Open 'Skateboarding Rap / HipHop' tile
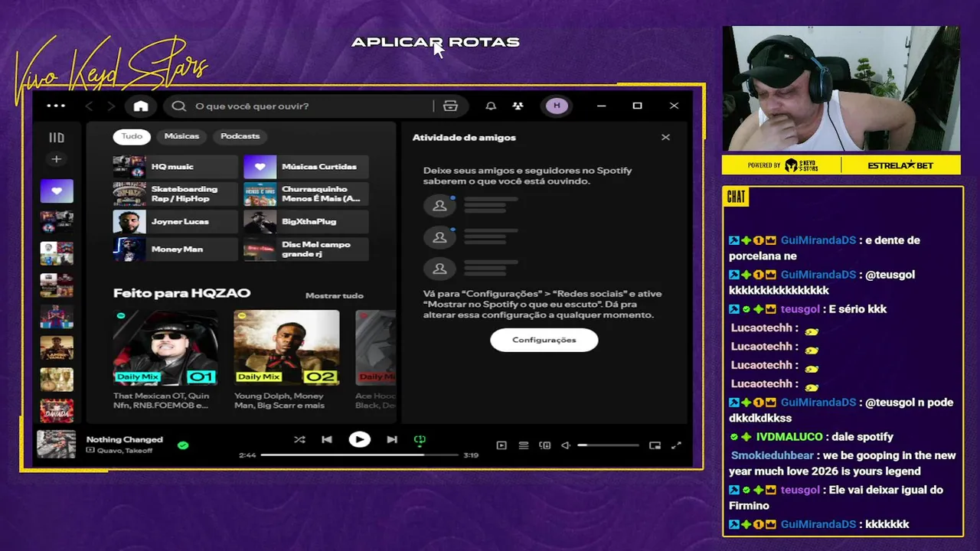This screenshot has height=551, width=980. 175,194
